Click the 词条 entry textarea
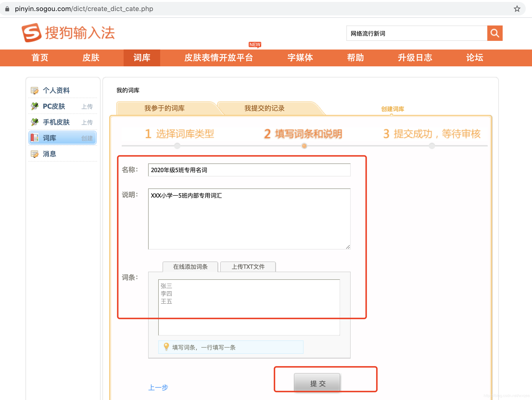532x400 pixels. [x=249, y=307]
